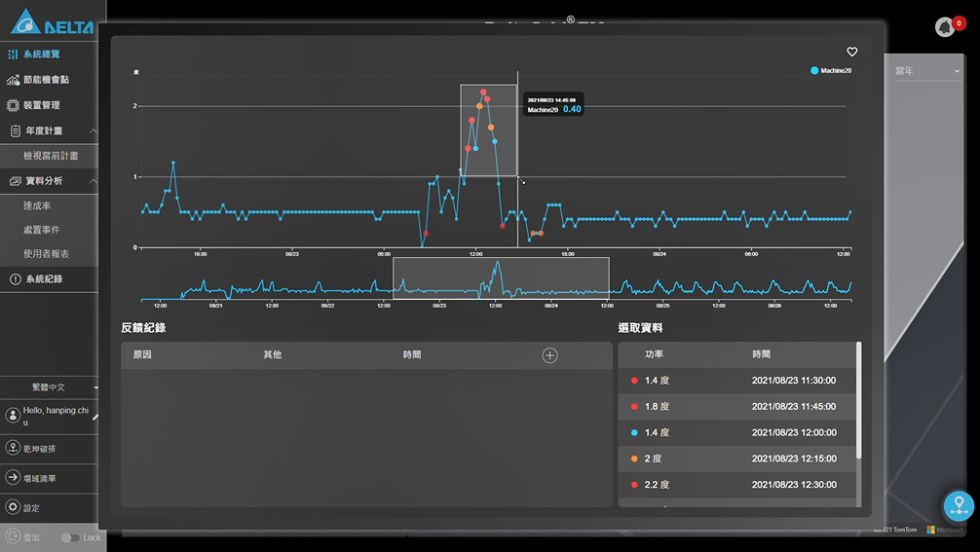Click the heart favorite icon on chart
The width and height of the screenshot is (980, 552).
pos(851,52)
